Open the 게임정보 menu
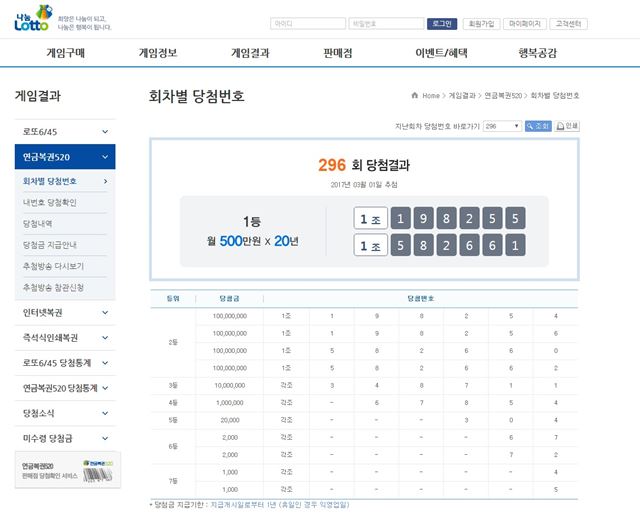 point(158,53)
